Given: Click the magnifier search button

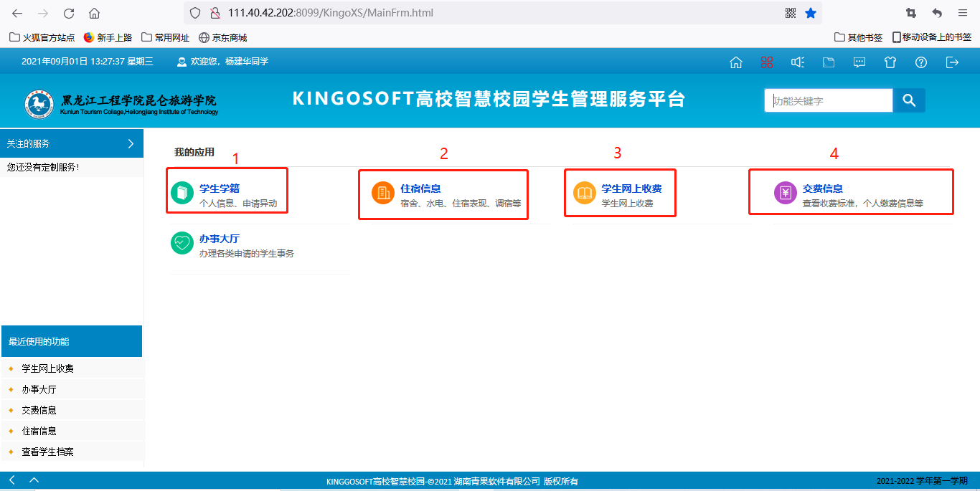Looking at the screenshot, I should click(x=909, y=100).
